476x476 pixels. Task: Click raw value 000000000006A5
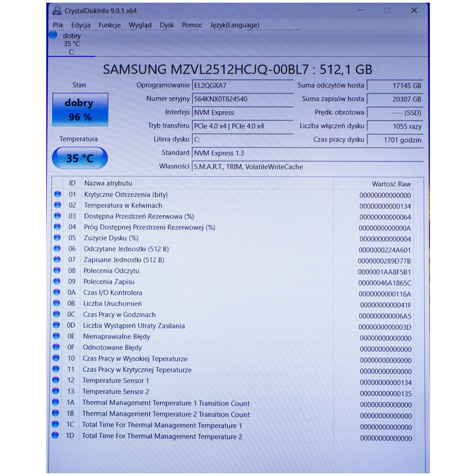click(x=385, y=316)
